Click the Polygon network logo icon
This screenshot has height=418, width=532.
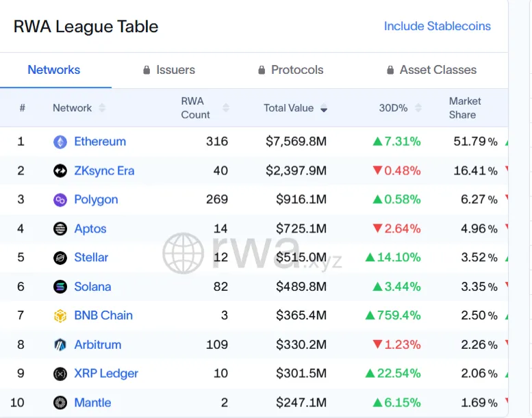(60, 200)
